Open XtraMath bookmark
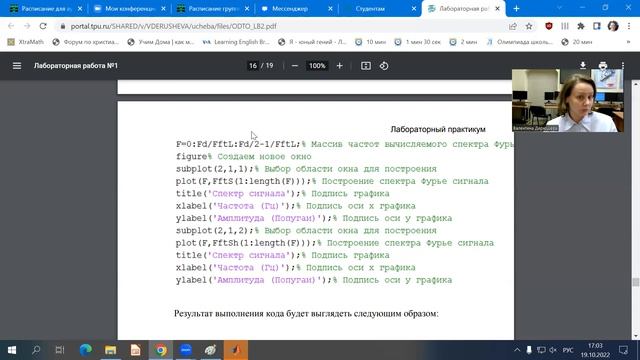 pyautogui.click(x=26, y=42)
